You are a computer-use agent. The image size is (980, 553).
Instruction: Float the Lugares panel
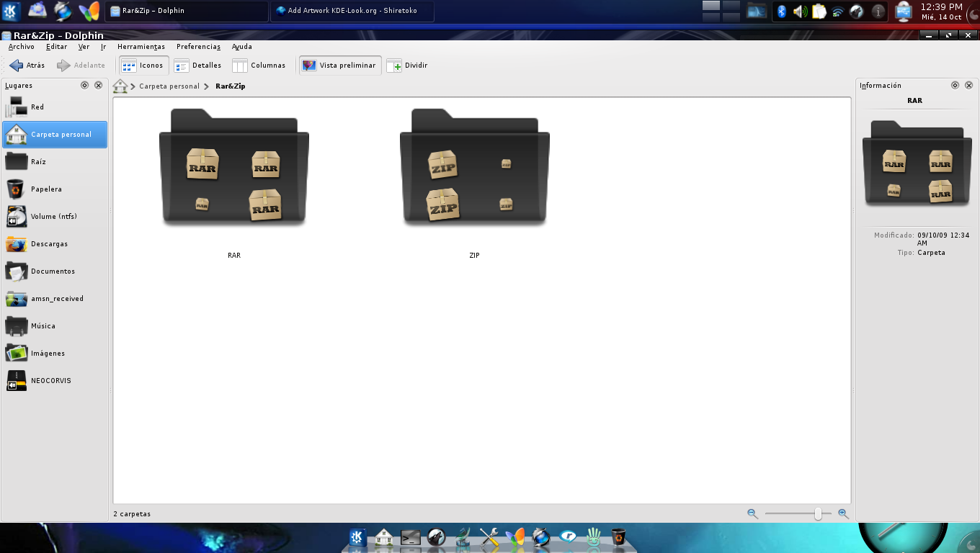84,85
